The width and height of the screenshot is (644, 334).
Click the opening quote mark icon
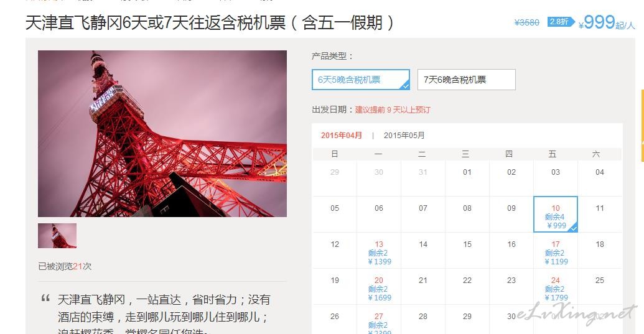click(45, 299)
